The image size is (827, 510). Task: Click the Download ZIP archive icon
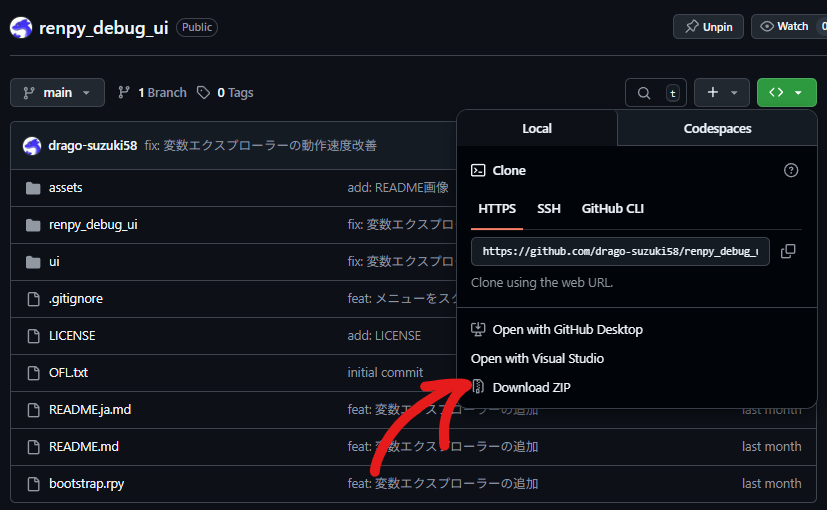pos(478,387)
